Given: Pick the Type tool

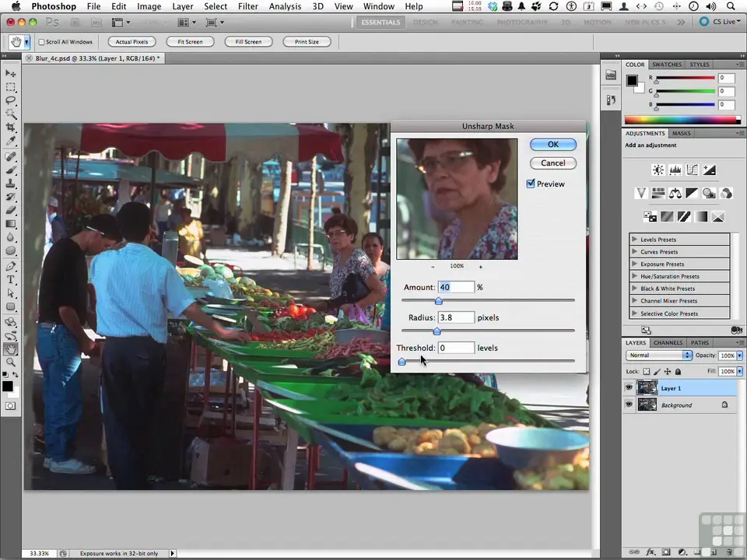Looking at the screenshot, I should pos(11,280).
